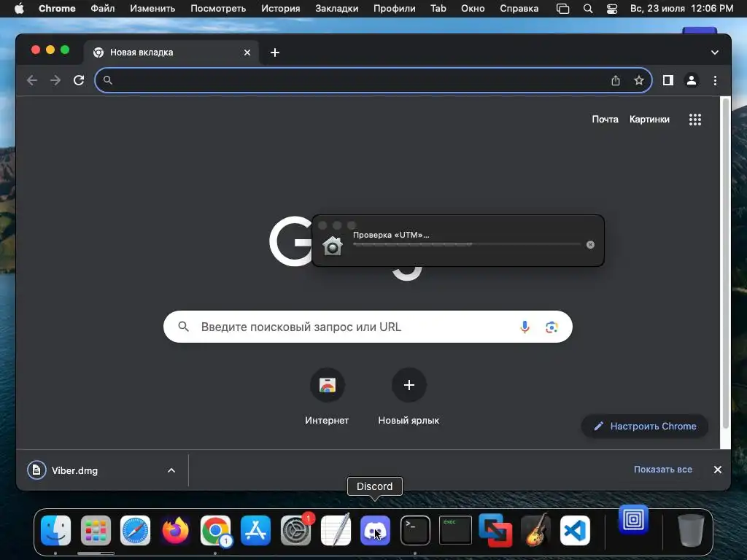Click the page vertical scrollbar

(x=725, y=263)
